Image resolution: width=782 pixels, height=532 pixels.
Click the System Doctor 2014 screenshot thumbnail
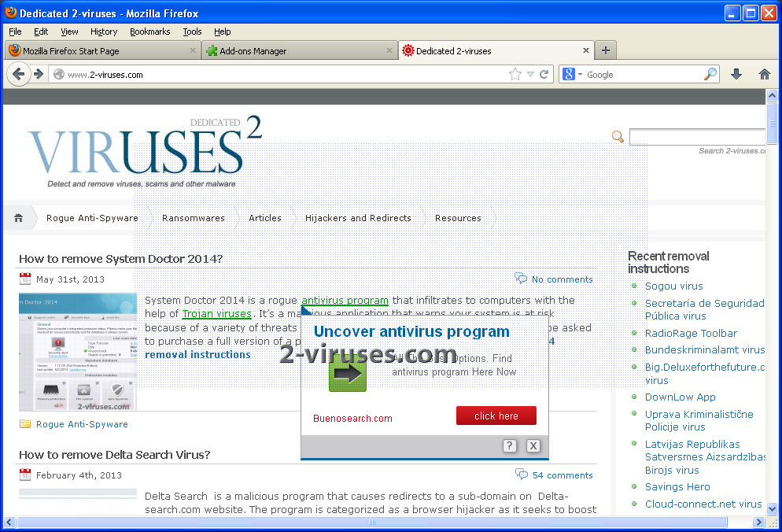pyautogui.click(x=78, y=352)
